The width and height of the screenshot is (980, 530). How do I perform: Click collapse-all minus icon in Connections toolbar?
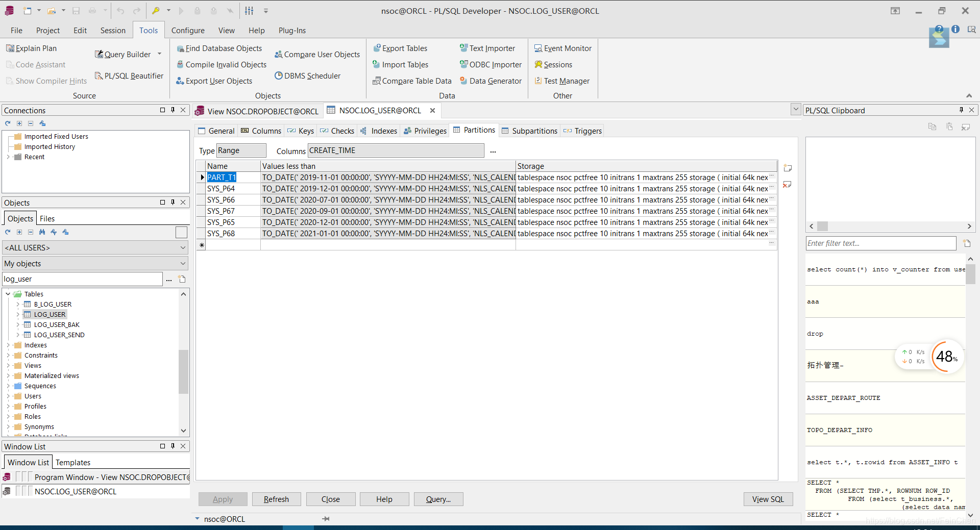point(31,123)
